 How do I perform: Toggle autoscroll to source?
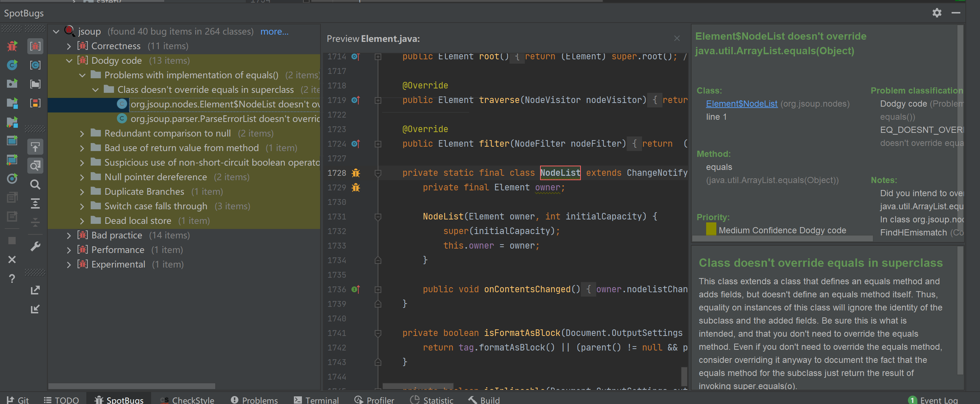[35, 147]
